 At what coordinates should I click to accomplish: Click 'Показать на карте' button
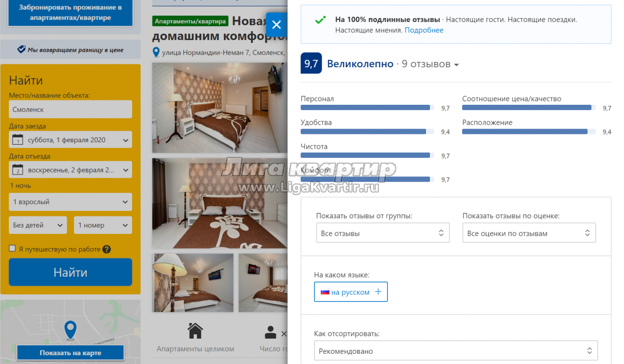71,353
